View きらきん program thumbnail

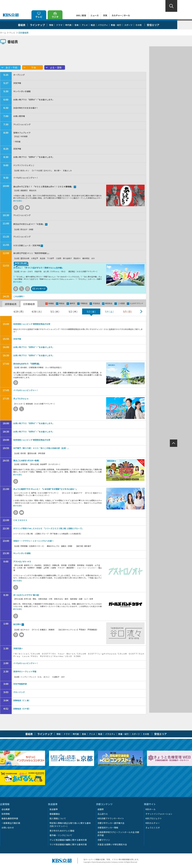(x=125, y=275)
